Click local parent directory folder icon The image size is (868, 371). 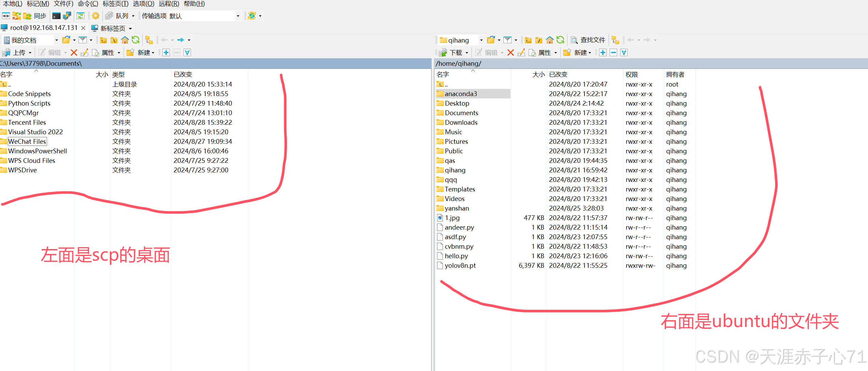[x=103, y=40]
